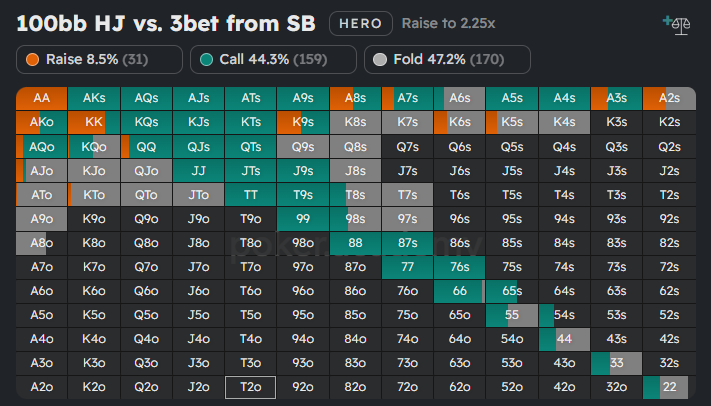This screenshot has width=711, height=406.
Task: Select the Raise 8.5% action filter
Action: click(x=99, y=59)
